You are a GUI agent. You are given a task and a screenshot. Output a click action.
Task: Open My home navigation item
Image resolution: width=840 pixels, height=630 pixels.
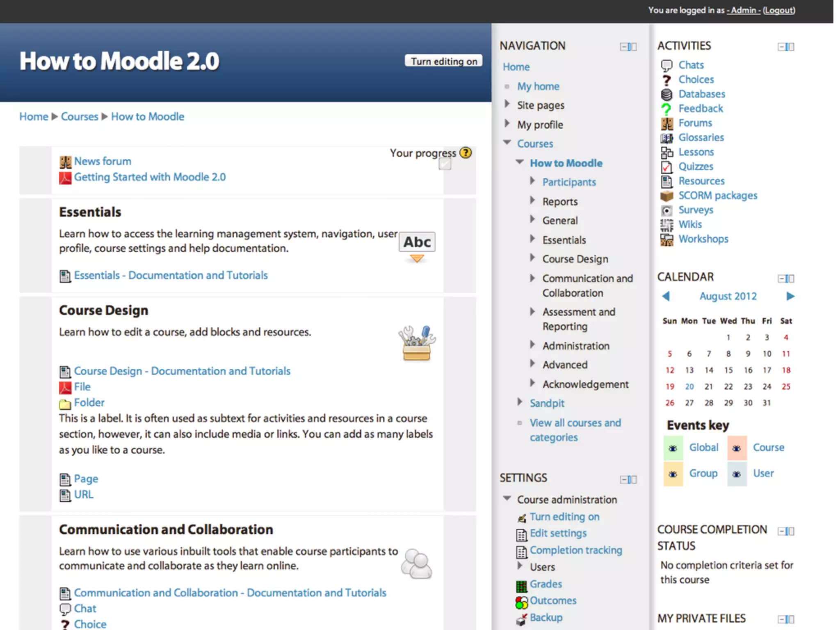(538, 87)
